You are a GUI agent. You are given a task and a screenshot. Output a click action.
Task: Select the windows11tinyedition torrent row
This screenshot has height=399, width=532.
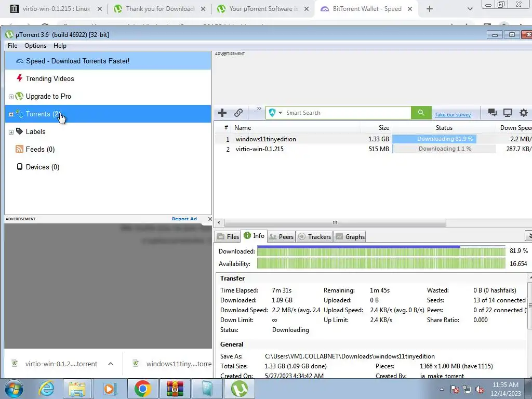click(373, 139)
